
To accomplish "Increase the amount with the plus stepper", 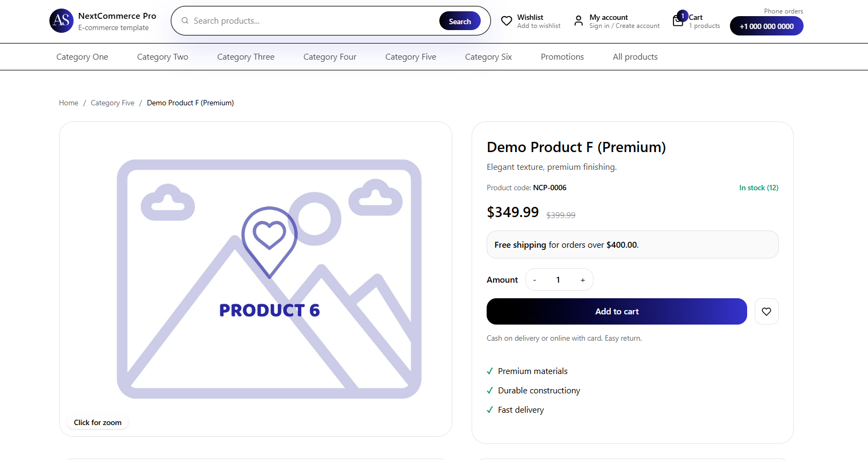I will pyautogui.click(x=583, y=279).
